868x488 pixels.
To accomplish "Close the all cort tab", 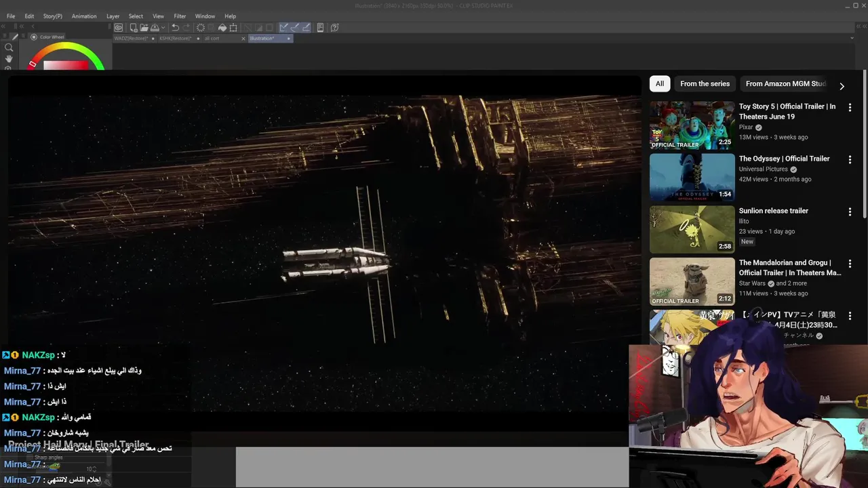I will coord(243,39).
